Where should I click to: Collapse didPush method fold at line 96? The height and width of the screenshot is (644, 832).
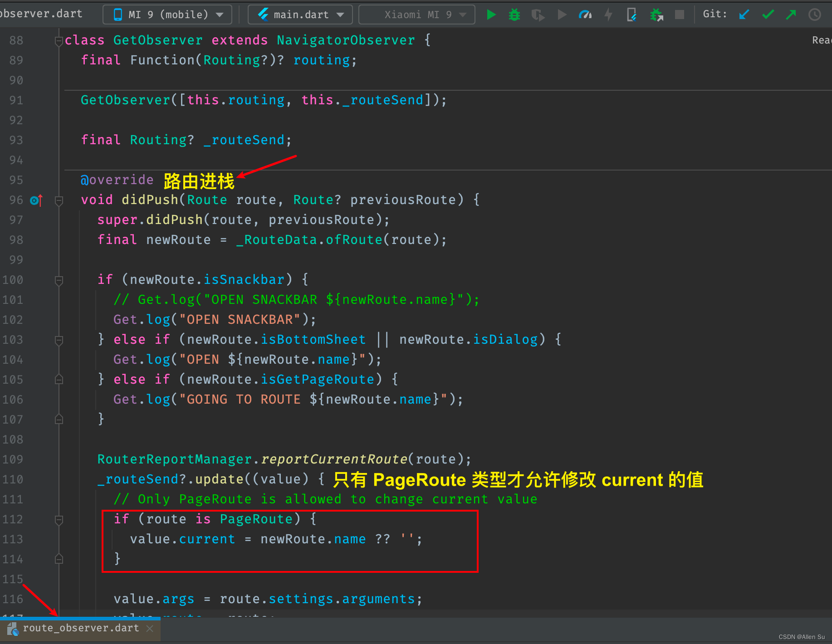(59, 200)
